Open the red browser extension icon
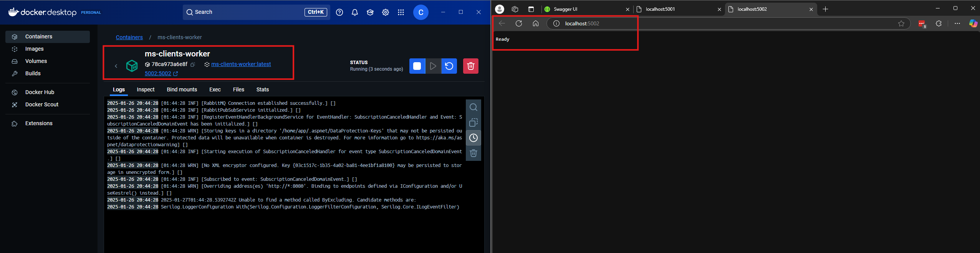This screenshot has width=980, height=253. pyautogui.click(x=922, y=24)
